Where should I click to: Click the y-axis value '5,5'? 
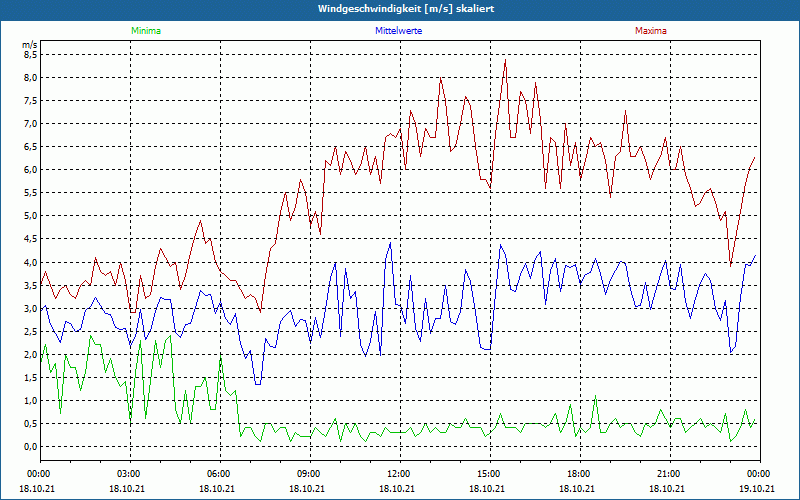31,193
